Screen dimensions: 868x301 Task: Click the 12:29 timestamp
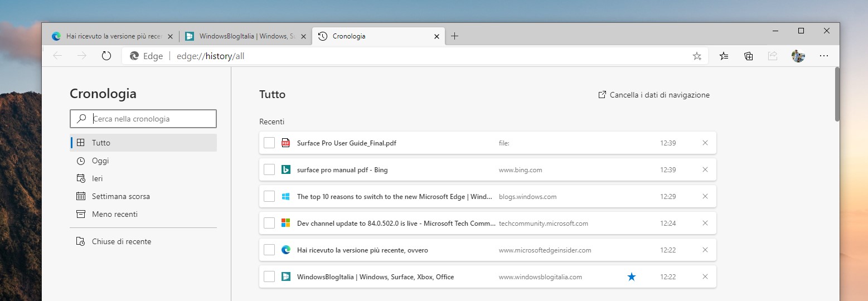668,196
